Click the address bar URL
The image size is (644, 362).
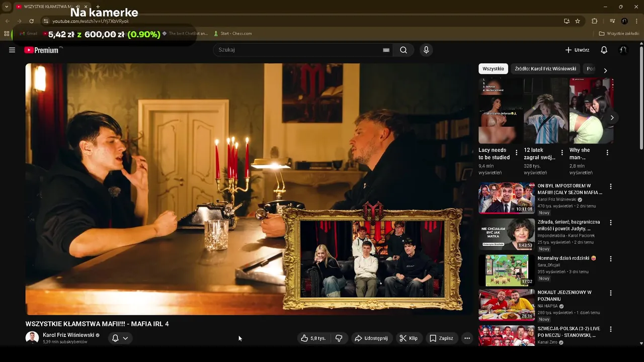pyautogui.click(x=91, y=21)
